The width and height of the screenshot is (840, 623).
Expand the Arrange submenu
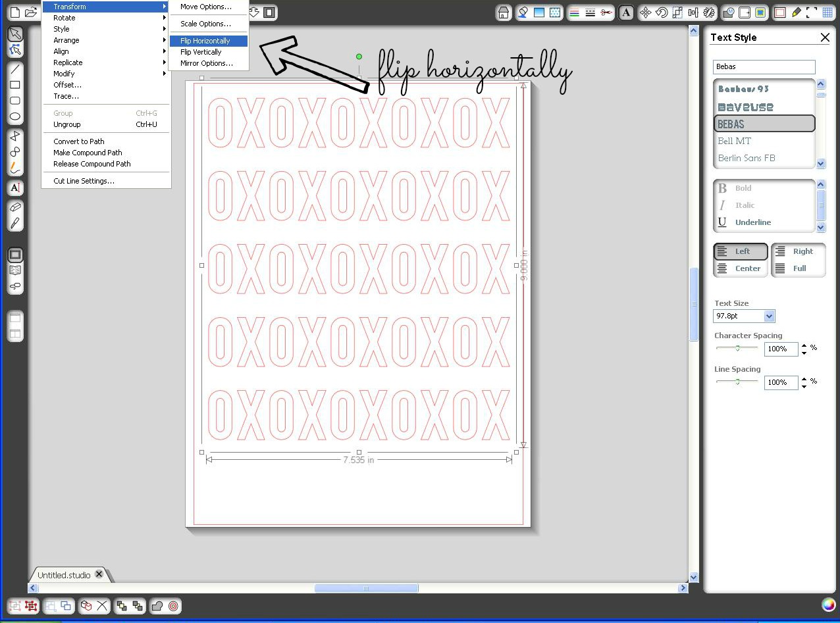(x=105, y=40)
